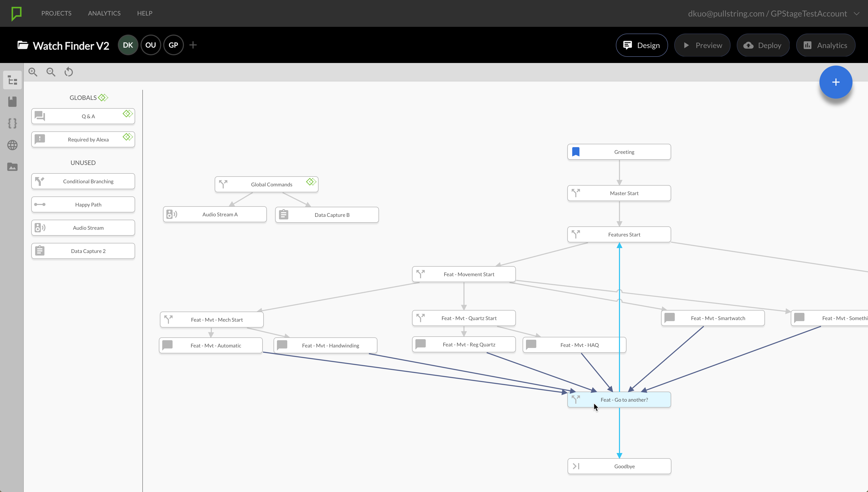Reset canvas view with rotate icon
Viewport: 868px width, 492px height.
69,72
